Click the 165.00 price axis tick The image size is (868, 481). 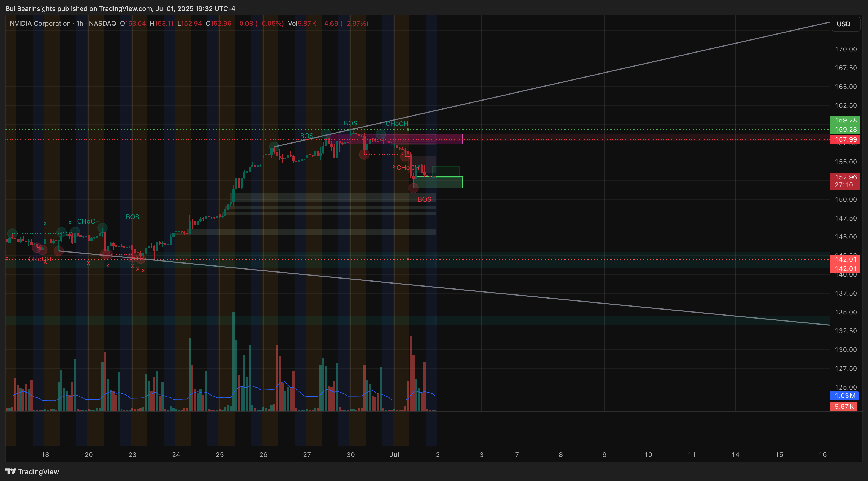click(x=846, y=87)
